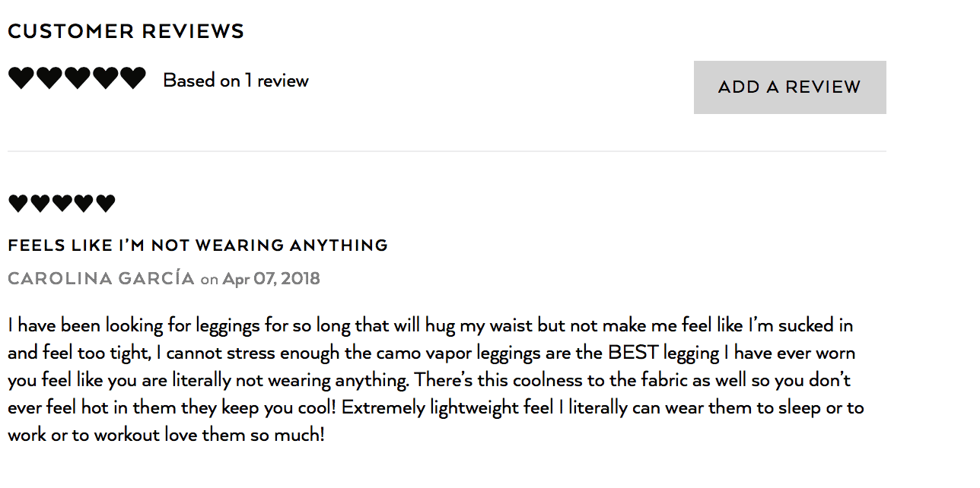Image resolution: width=980 pixels, height=488 pixels.
Task: Click the review date Apr 07, 2018
Action: tap(272, 279)
